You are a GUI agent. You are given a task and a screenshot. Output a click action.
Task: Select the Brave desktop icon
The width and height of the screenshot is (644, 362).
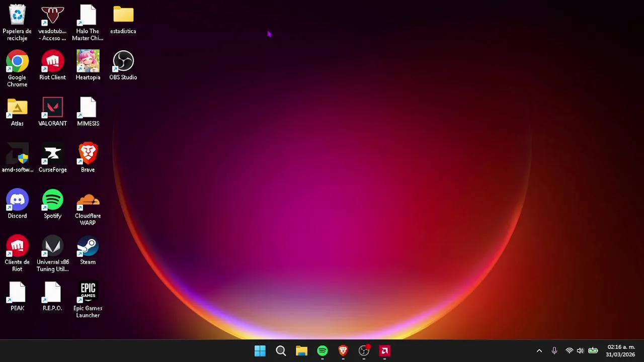[88, 158]
